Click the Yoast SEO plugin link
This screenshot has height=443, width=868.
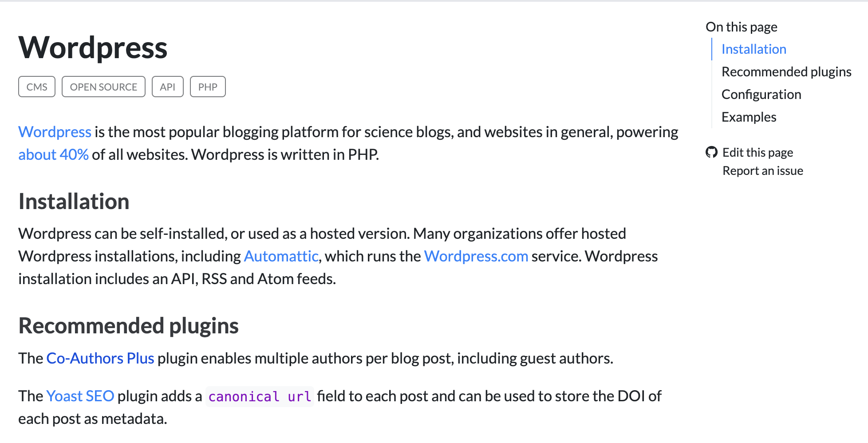[x=80, y=396]
